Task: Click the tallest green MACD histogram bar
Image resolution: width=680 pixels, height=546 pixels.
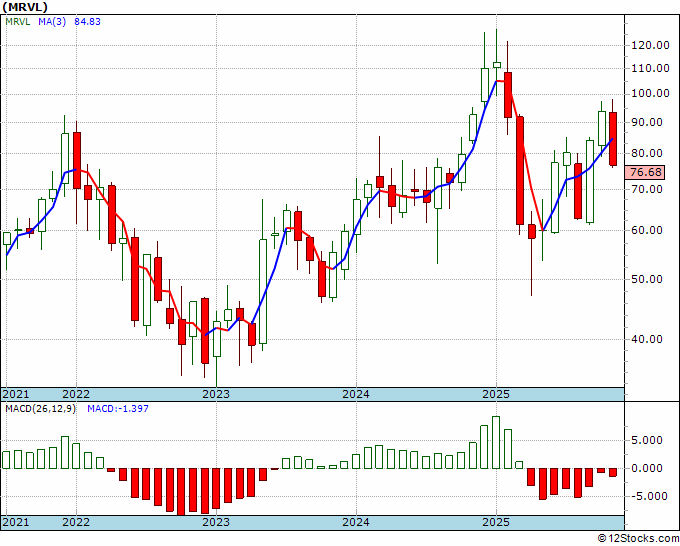Action: click(496, 442)
